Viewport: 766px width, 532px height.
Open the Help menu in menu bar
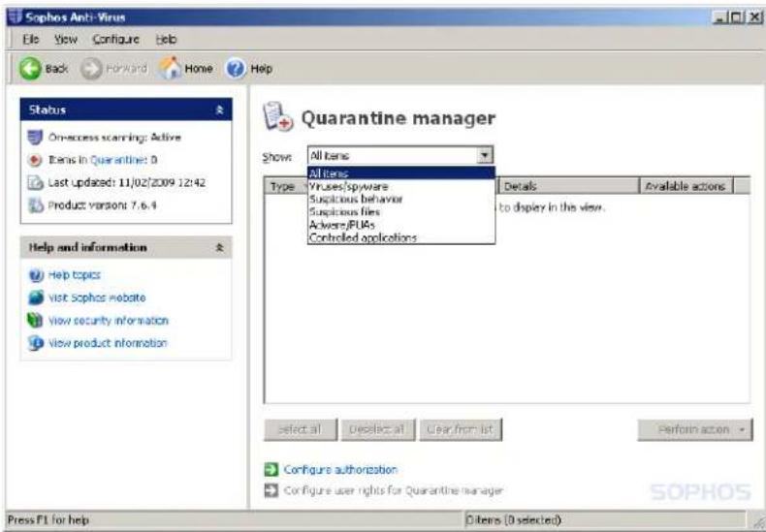pyautogui.click(x=167, y=40)
